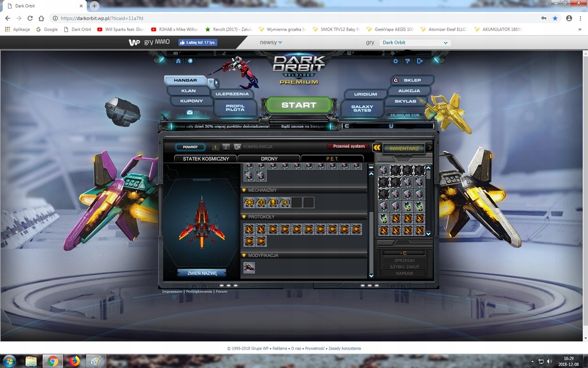588x368 pixels.
Task: Click the ZMIEŃ NAZWĘ rename button
Action: [x=202, y=273]
